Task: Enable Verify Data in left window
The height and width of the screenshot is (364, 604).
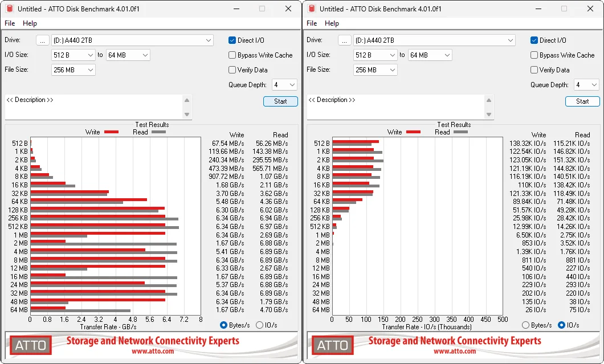Action: [x=232, y=69]
